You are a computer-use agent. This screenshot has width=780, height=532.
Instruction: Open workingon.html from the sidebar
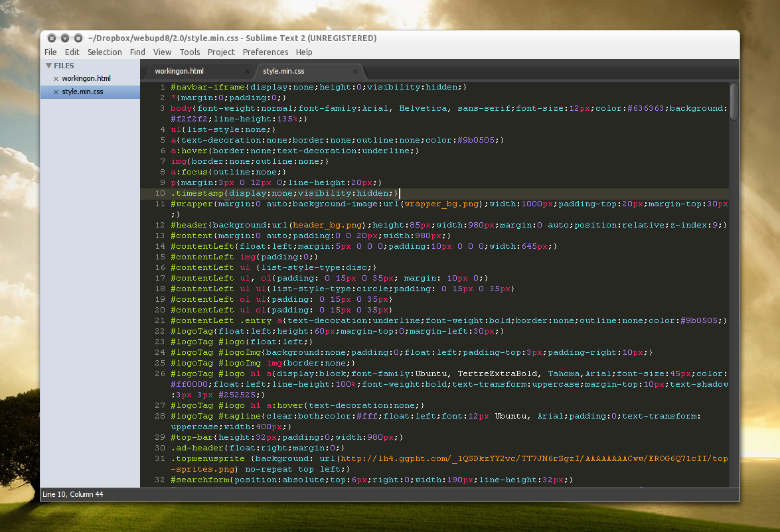tap(86, 79)
